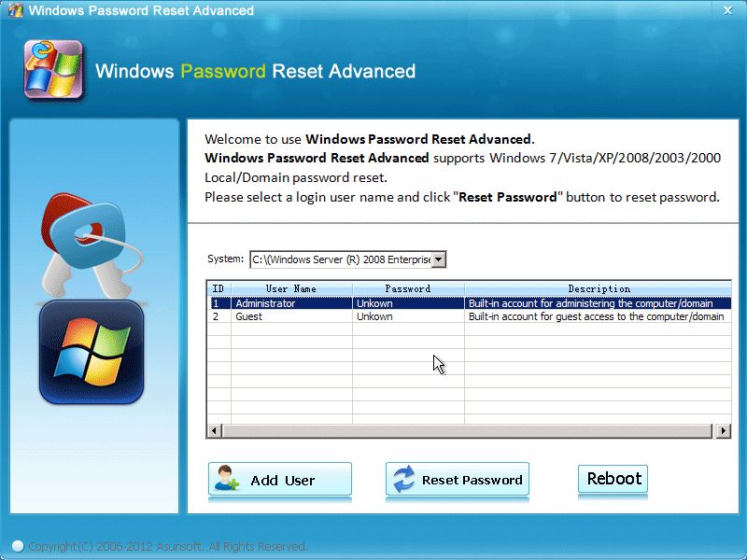
Task: Select the Administrator user name cell
Action: click(291, 303)
